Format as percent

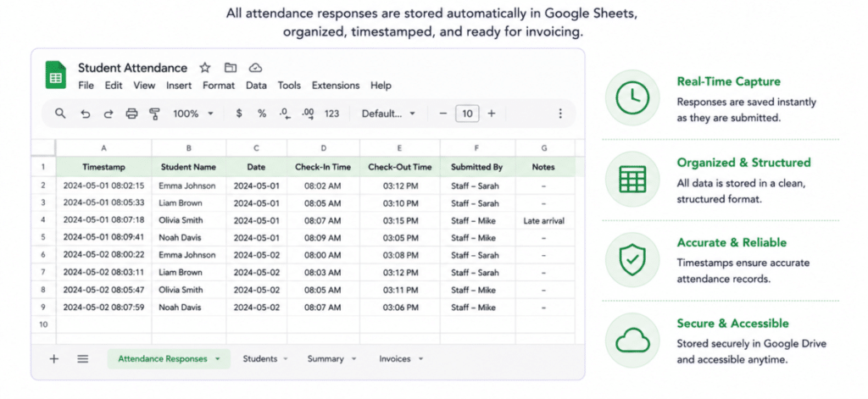[262, 114]
